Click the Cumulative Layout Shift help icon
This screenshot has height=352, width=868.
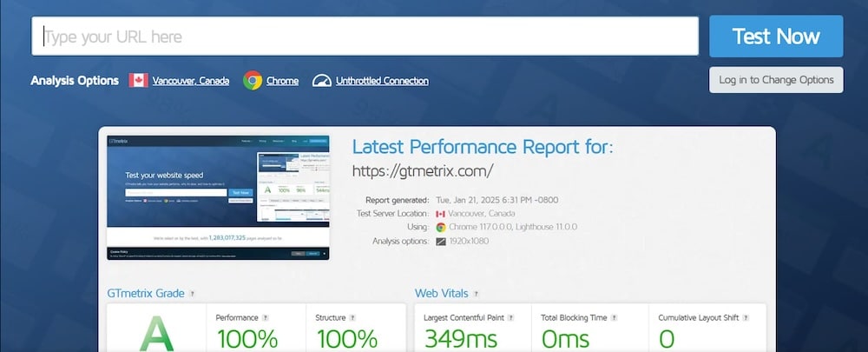(x=746, y=317)
